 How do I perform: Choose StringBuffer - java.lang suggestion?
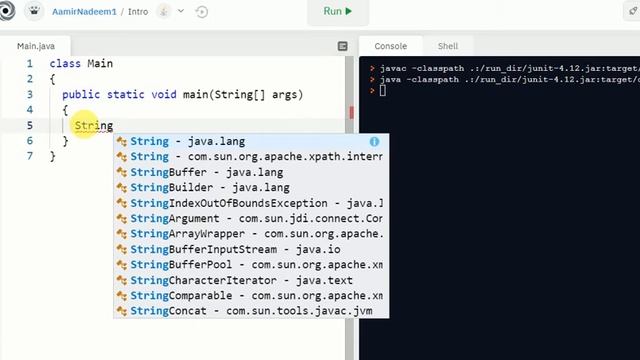(251, 172)
